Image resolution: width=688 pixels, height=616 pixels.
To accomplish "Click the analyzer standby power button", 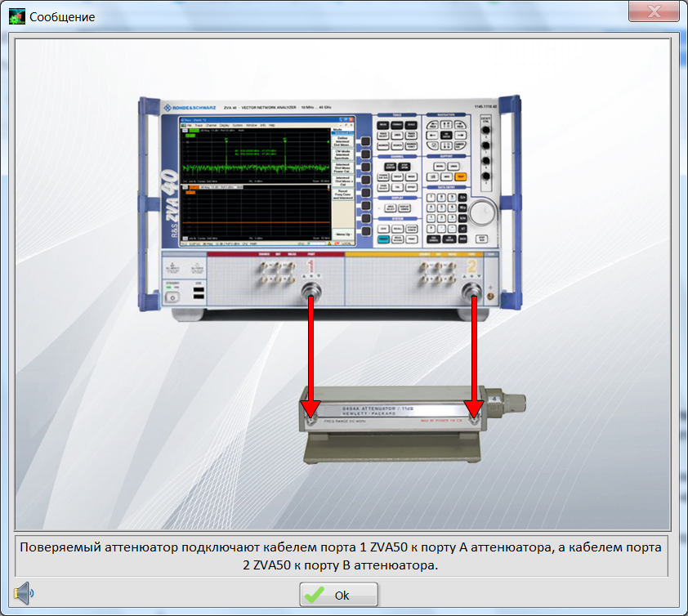I will coord(172,297).
